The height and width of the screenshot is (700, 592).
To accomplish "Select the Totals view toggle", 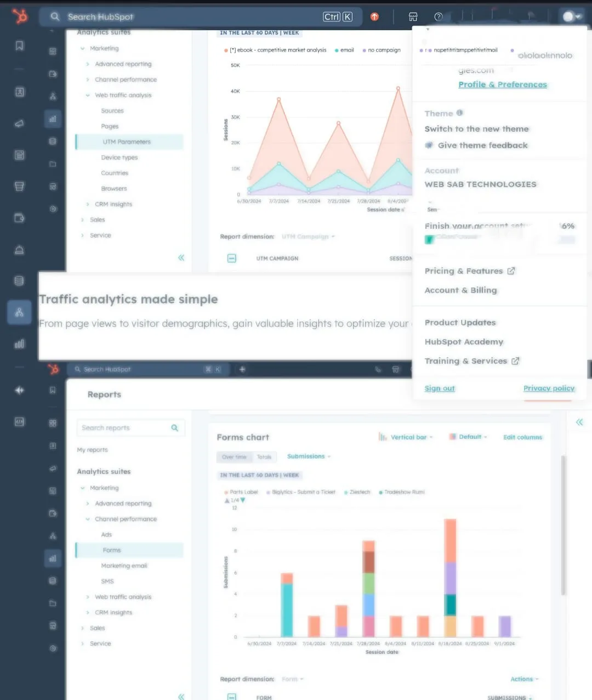I will click(x=264, y=457).
